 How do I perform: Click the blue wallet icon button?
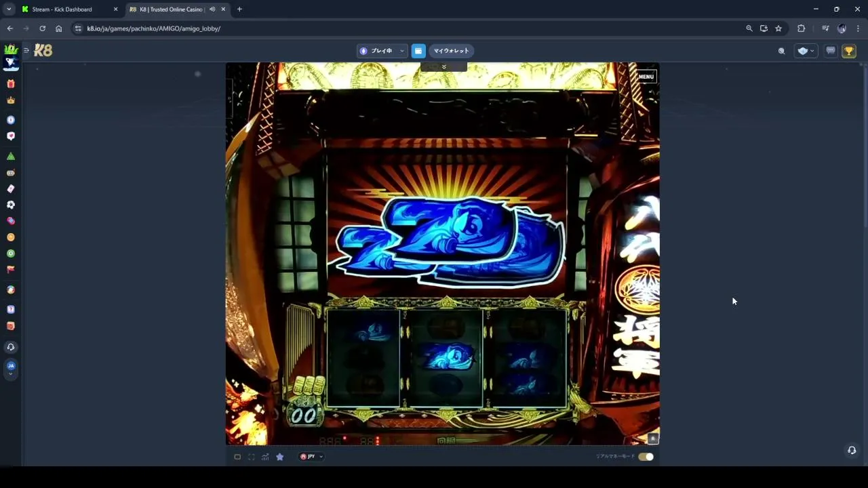418,51
